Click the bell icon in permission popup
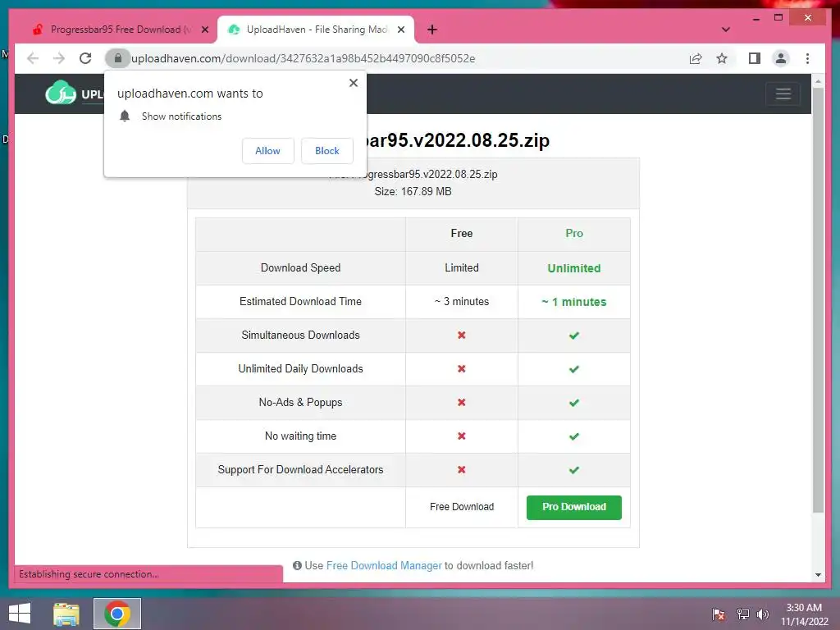 click(x=125, y=116)
